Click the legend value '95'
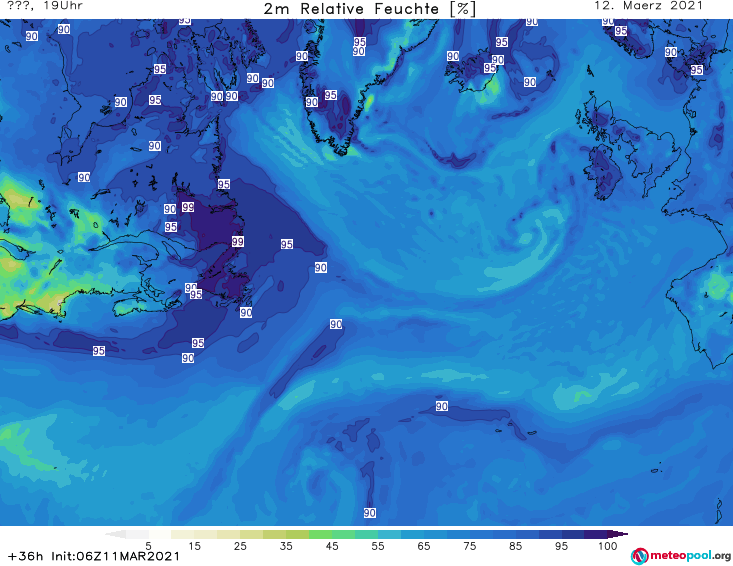Viewport: 733px width, 566px height. point(561,546)
